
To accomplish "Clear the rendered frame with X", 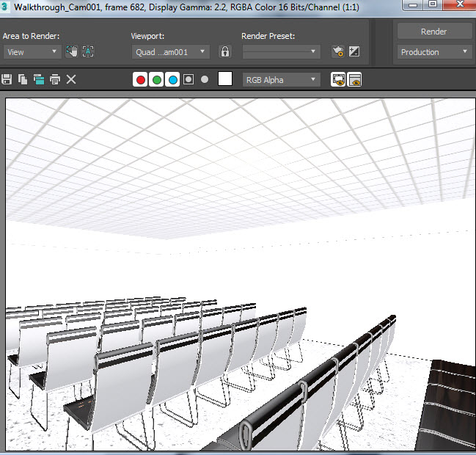I will pos(71,79).
